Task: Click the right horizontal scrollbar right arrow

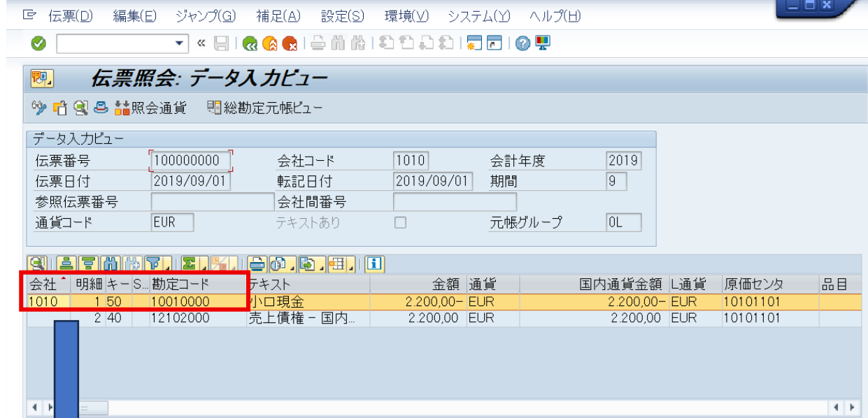Action: tap(852, 406)
